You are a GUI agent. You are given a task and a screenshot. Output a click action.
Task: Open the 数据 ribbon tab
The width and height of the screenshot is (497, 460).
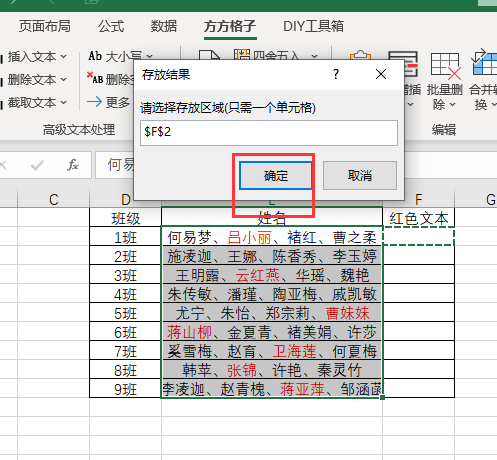(x=163, y=26)
